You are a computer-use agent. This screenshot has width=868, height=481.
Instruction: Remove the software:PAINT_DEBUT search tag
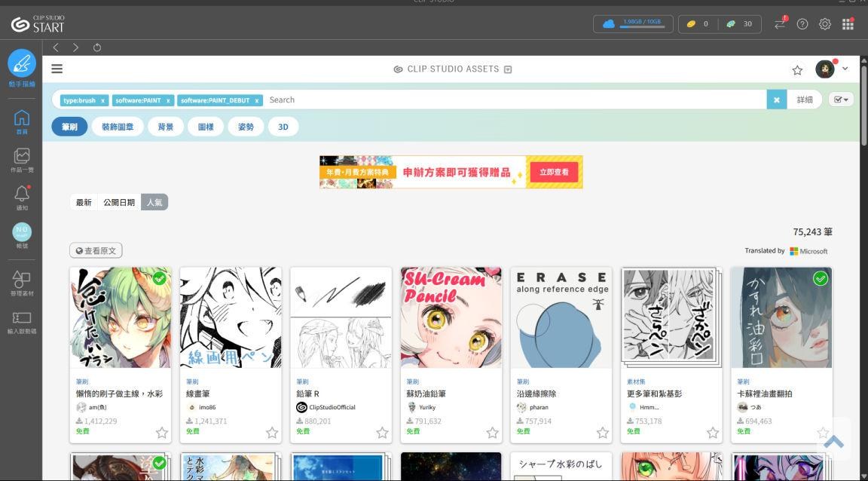256,100
